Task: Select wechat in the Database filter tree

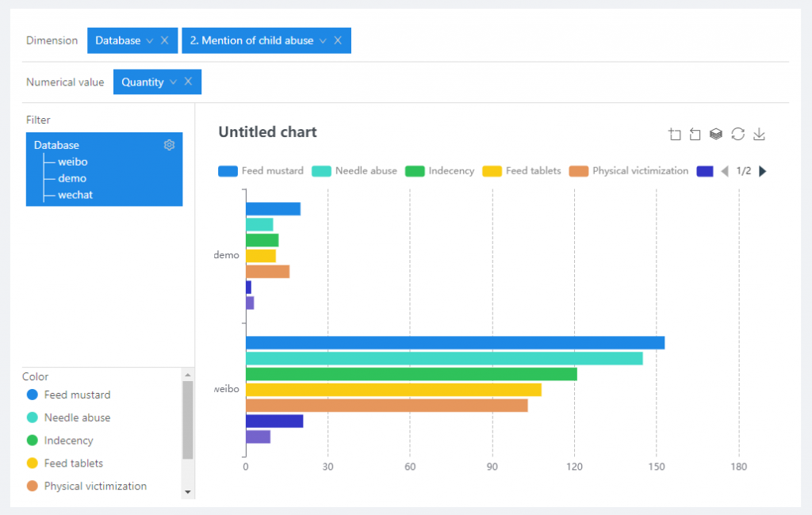Action: (75, 195)
